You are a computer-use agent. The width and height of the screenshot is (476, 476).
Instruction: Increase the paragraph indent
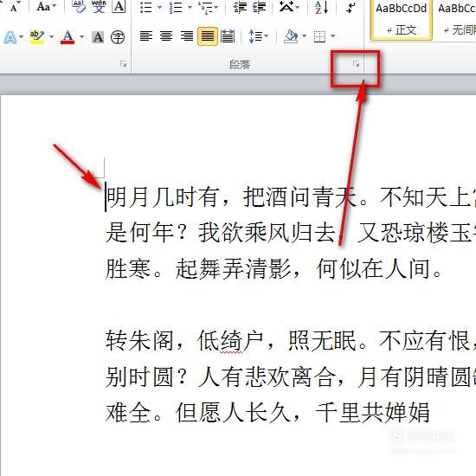(260, 7)
